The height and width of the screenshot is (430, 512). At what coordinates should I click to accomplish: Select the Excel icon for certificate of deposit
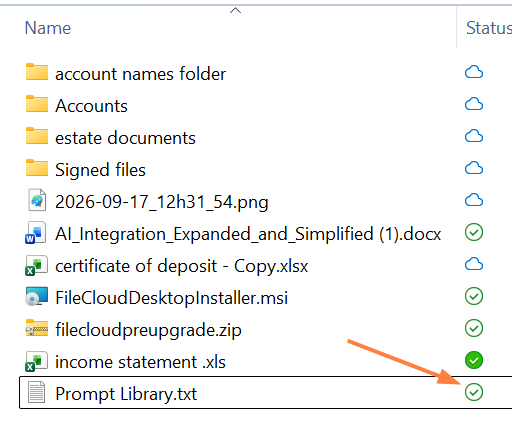pos(36,265)
